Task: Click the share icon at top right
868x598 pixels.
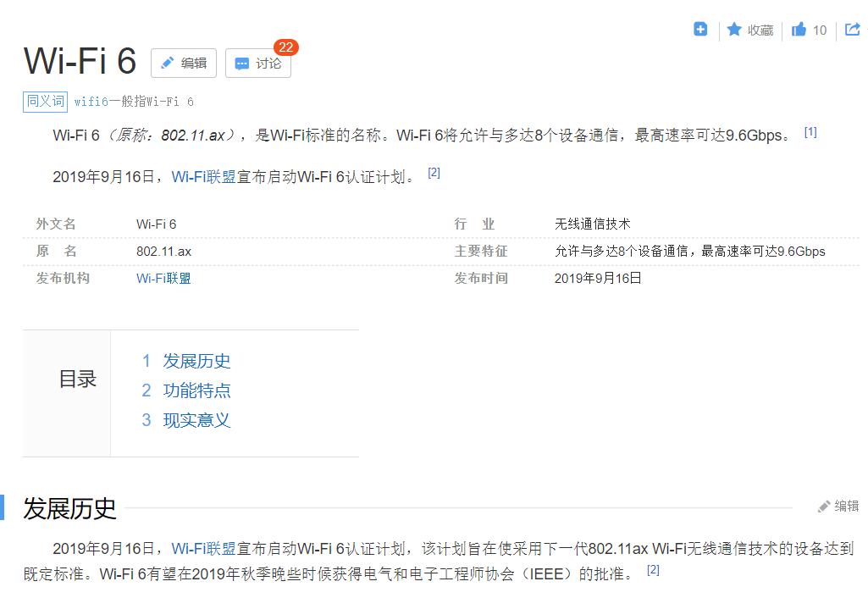Action: (x=852, y=29)
